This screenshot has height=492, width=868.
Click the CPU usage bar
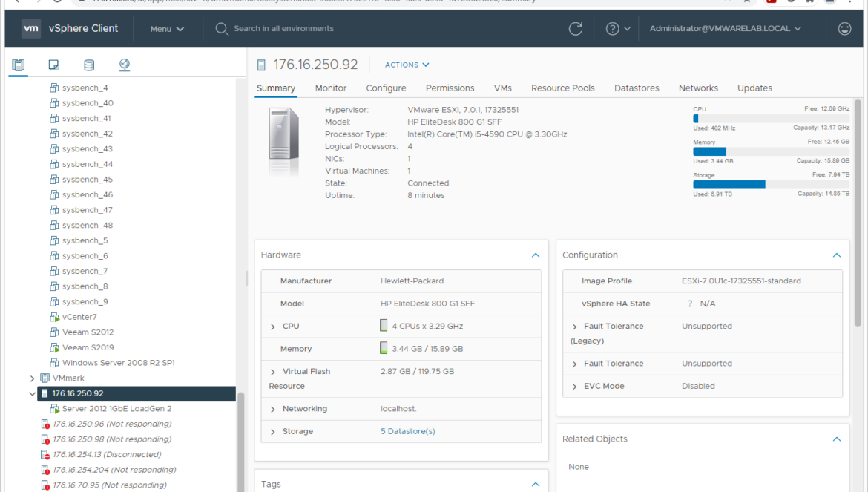(x=771, y=119)
